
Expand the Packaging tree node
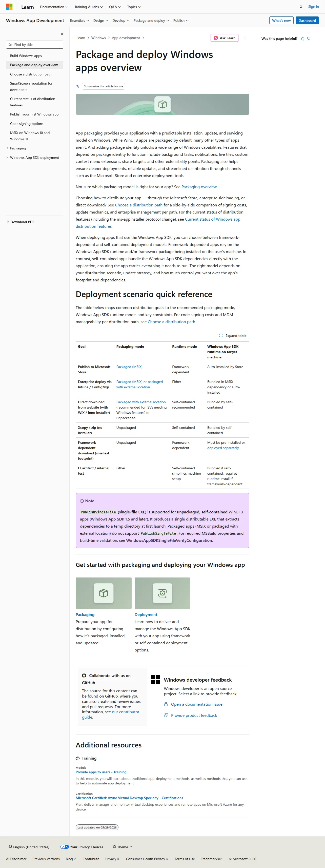click(x=7, y=148)
